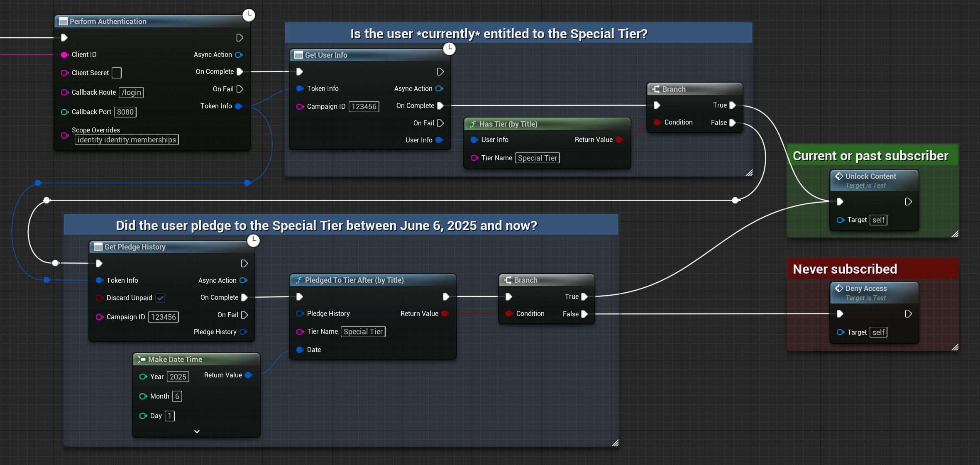Viewport: 980px width, 465px height.
Task: Click the On Fail pin on Get User Info
Action: pos(440,123)
